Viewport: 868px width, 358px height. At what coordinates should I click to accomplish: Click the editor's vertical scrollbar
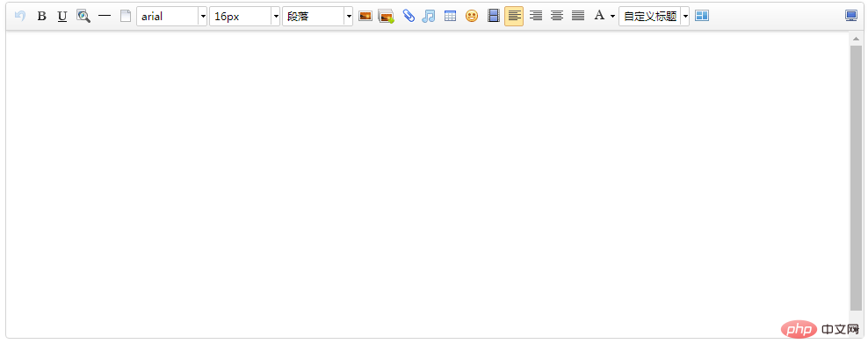[x=856, y=175]
